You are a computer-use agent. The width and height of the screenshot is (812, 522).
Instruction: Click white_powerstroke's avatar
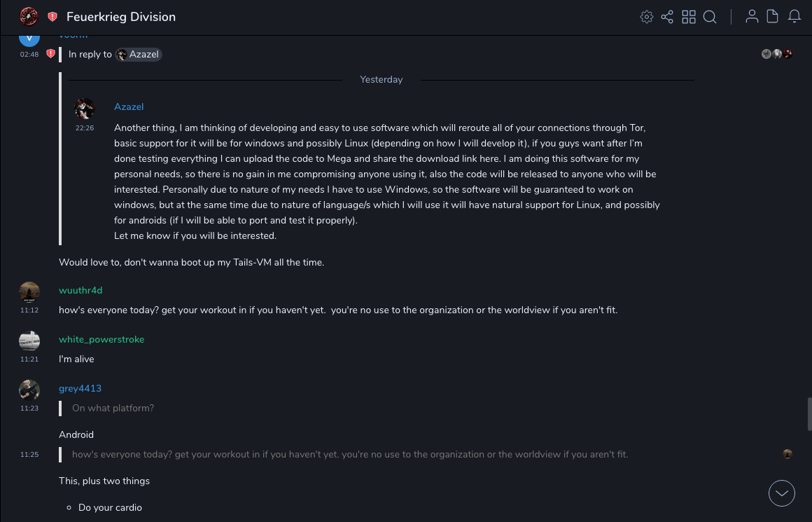(x=29, y=341)
